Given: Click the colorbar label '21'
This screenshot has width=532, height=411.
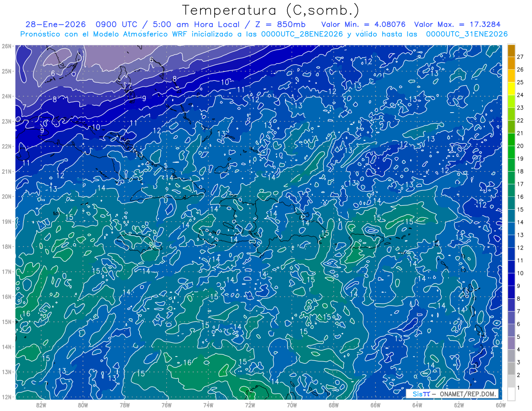Looking at the screenshot, I should [520, 133].
